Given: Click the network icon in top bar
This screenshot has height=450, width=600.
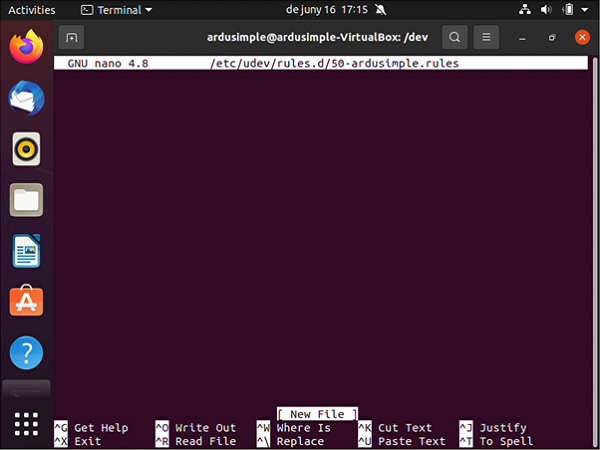Looking at the screenshot, I should coord(524,10).
